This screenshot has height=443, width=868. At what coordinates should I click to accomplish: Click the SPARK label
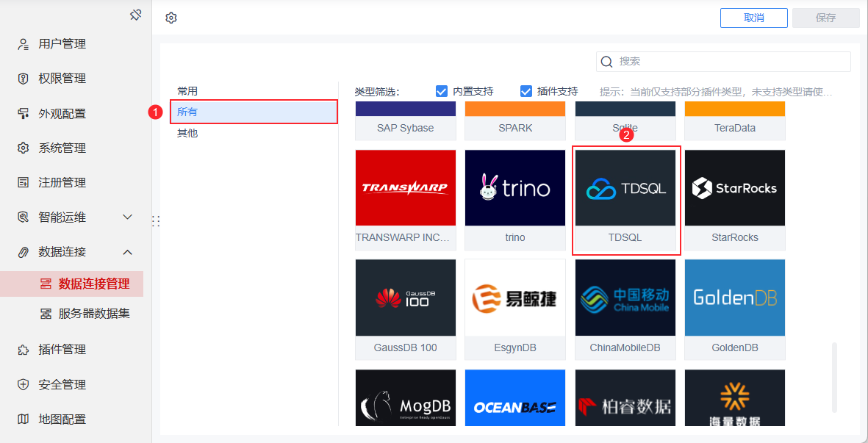(515, 128)
